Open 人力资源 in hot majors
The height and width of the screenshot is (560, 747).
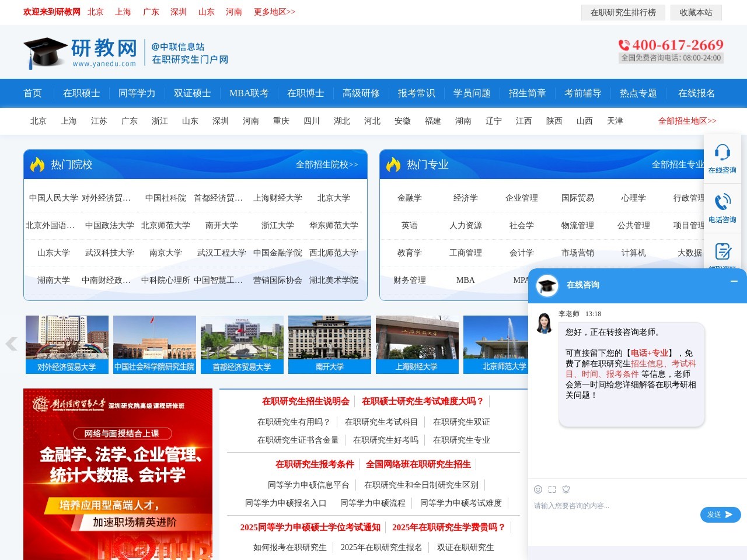pos(466,225)
